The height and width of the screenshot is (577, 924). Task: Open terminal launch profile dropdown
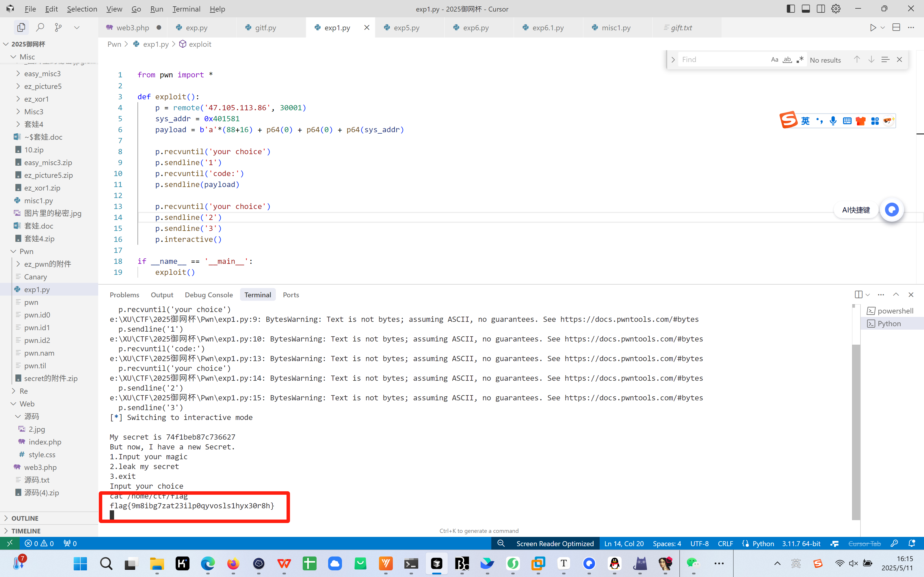(867, 295)
